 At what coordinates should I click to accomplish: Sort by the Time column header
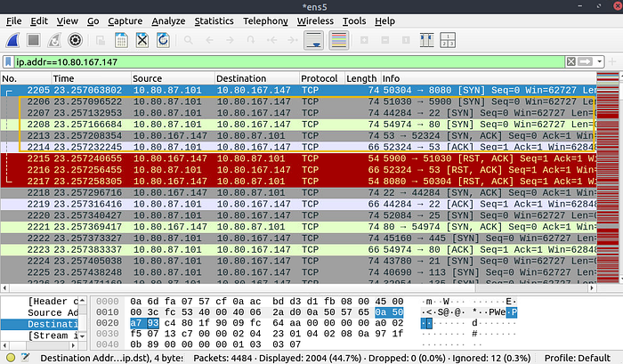(x=92, y=78)
